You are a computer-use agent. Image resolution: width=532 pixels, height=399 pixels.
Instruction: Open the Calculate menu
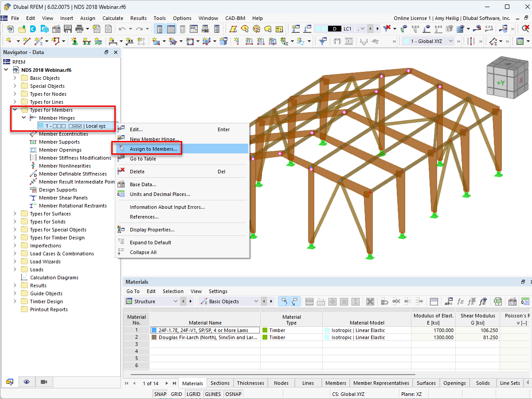pyautogui.click(x=113, y=18)
